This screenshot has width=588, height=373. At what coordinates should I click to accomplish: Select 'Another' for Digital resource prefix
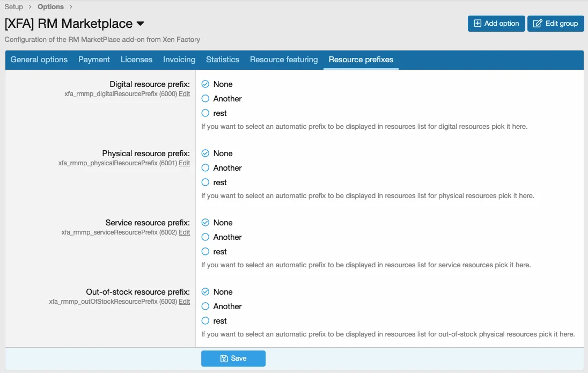point(205,99)
